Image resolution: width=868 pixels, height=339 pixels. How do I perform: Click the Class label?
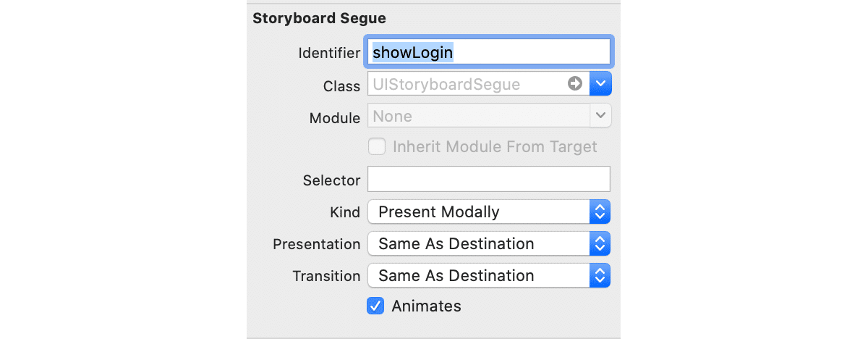pos(341,86)
